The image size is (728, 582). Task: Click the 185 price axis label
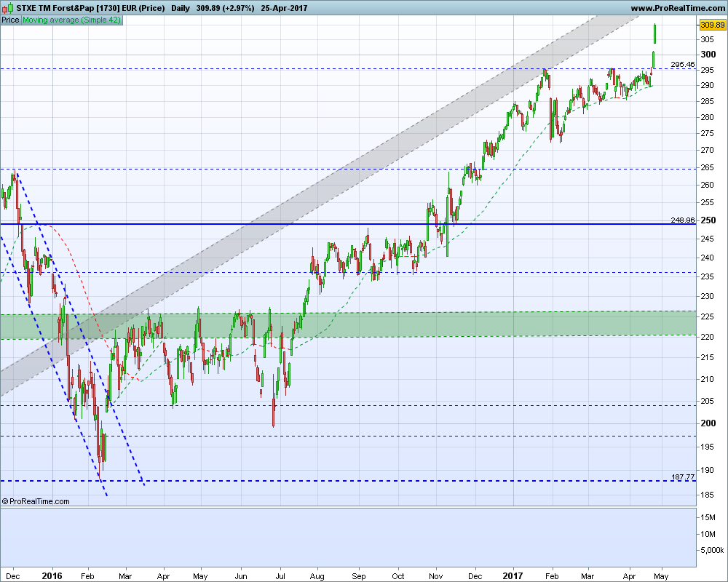coord(707,495)
